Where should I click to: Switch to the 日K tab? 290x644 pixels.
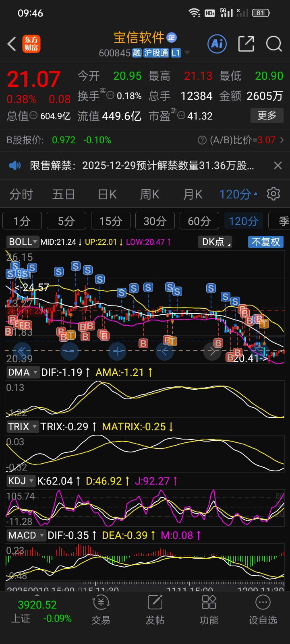click(107, 194)
